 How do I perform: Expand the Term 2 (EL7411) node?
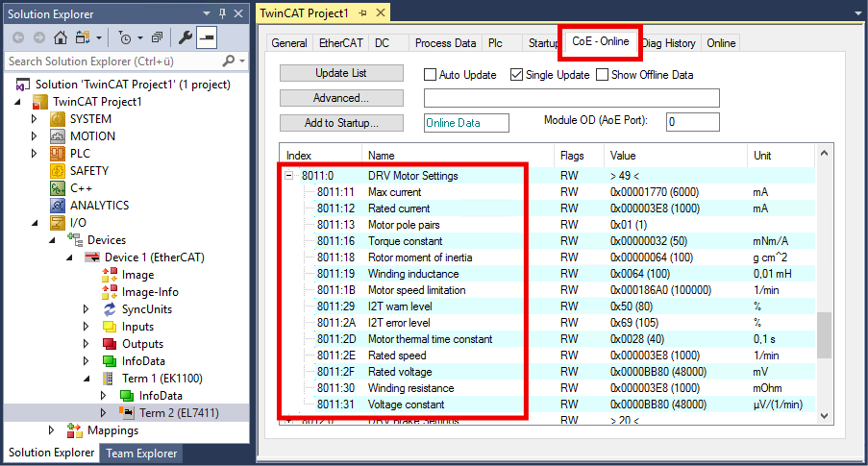point(103,413)
